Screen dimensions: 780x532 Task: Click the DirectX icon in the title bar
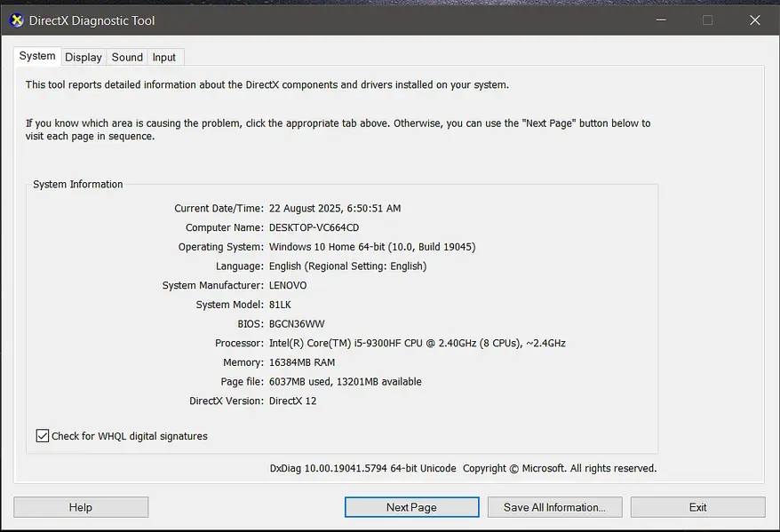[16, 20]
